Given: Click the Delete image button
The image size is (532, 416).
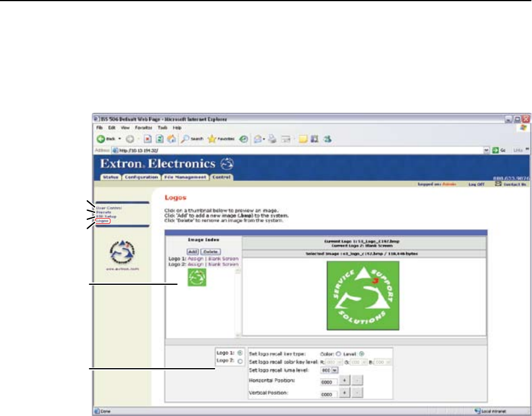Looking at the screenshot, I should pyautogui.click(x=210, y=252).
